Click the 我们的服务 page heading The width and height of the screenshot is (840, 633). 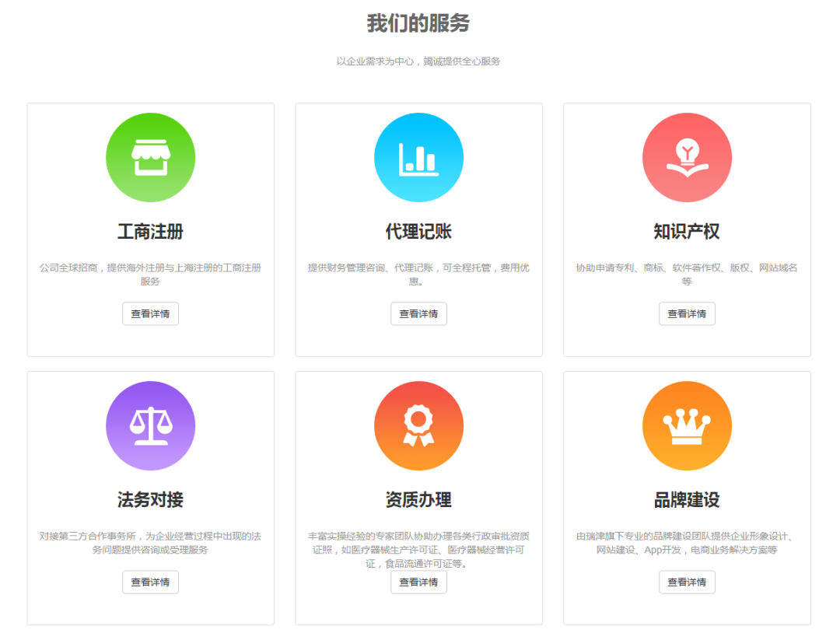(x=420, y=23)
